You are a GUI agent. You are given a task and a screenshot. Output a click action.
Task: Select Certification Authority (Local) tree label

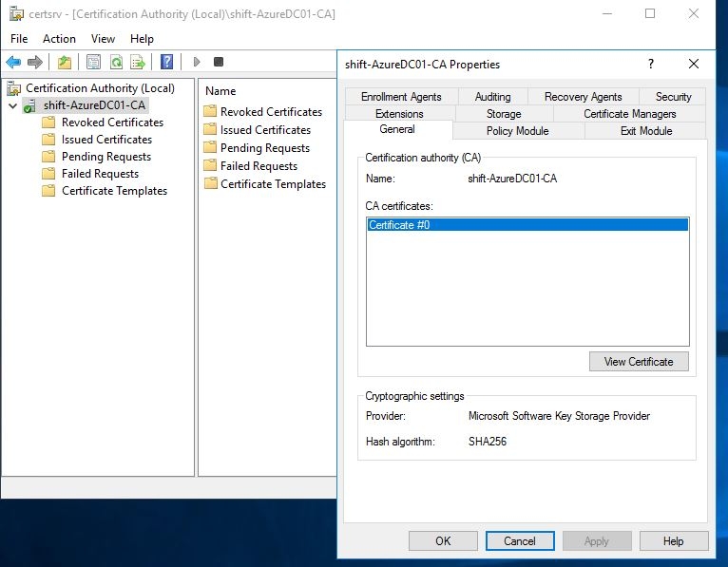pyautogui.click(x=101, y=88)
